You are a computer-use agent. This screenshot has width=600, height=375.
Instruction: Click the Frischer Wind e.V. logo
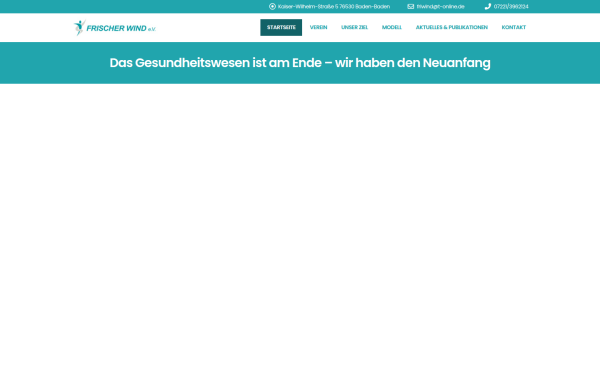point(115,28)
